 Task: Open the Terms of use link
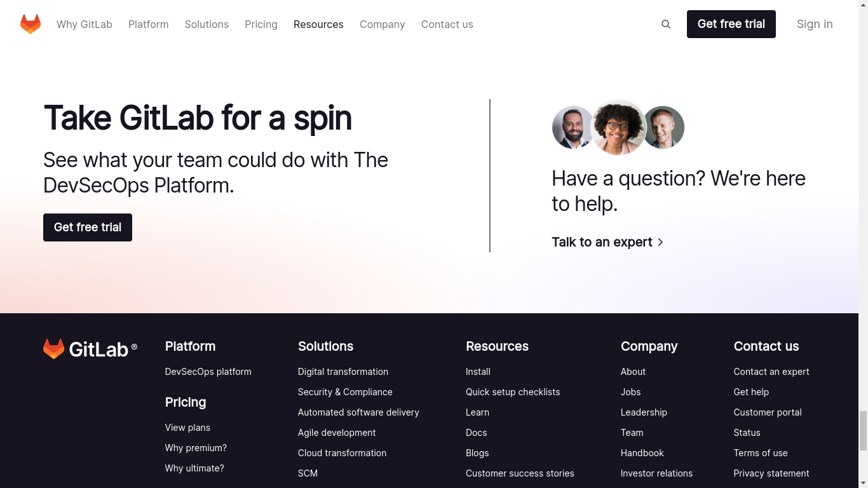(761, 453)
